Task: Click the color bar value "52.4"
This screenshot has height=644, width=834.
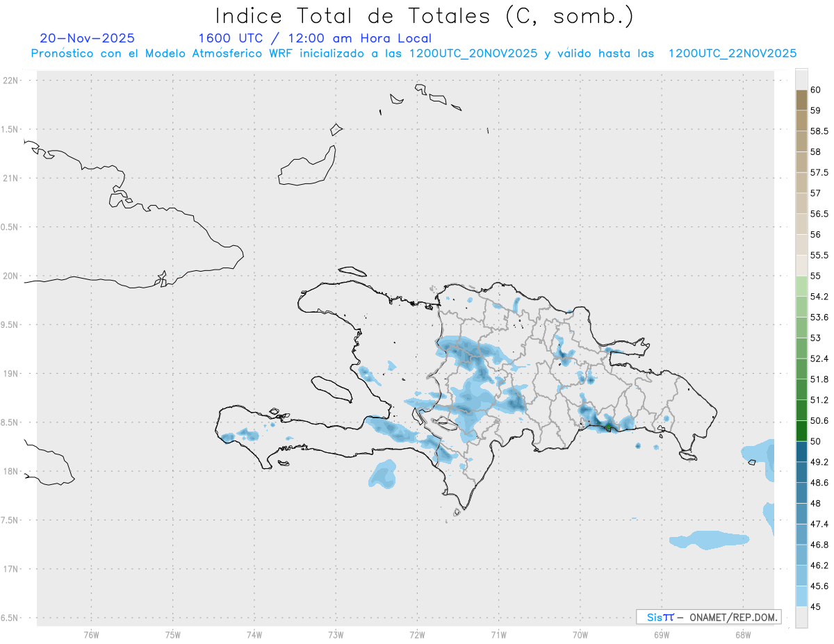Action: tap(819, 358)
